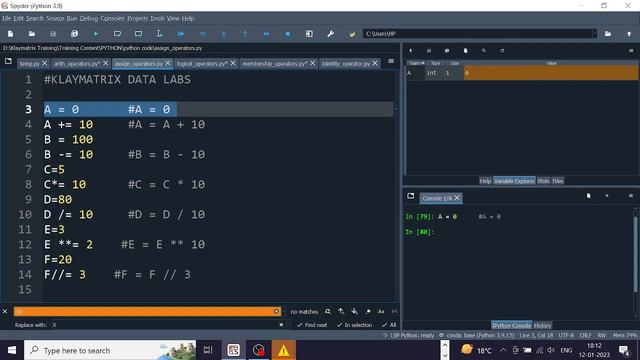This screenshot has width=640, height=360.
Task: Open Preferences with the wrench icon
Action: point(331,34)
